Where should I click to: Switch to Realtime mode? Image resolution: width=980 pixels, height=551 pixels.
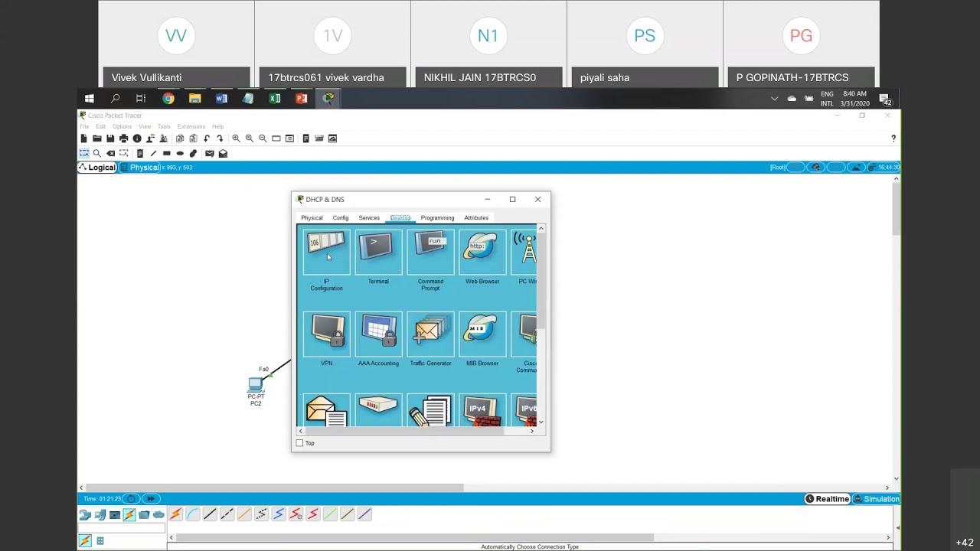[827, 499]
